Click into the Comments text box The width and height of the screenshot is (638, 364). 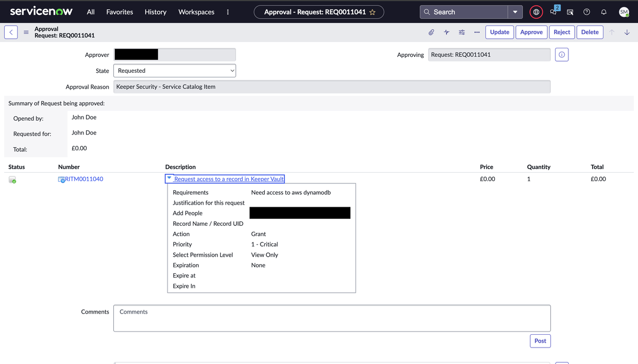pyautogui.click(x=332, y=318)
